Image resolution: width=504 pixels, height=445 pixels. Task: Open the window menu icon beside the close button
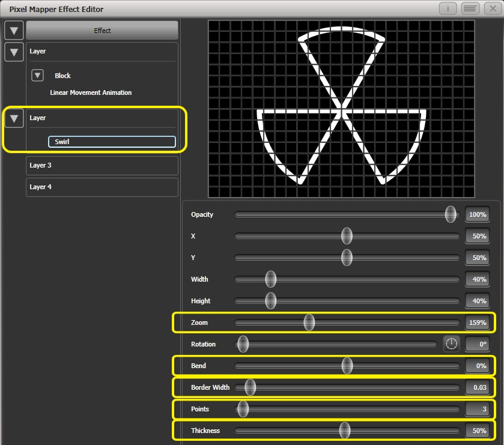(470, 8)
